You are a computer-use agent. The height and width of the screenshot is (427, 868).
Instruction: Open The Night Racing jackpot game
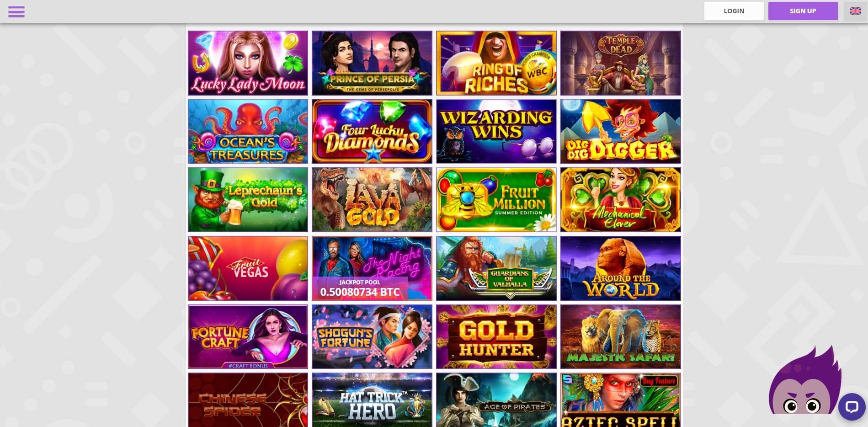coord(372,268)
